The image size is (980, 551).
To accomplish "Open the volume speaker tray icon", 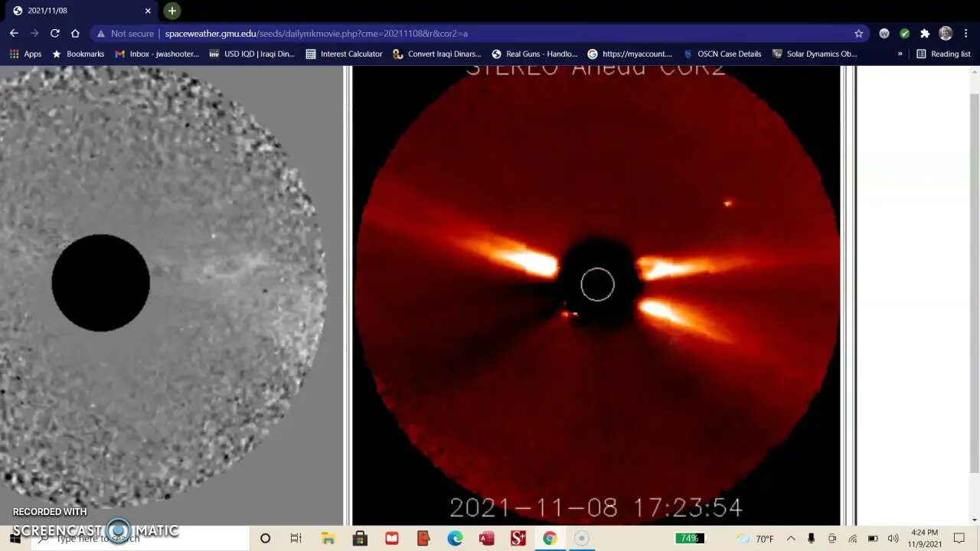I will [893, 539].
